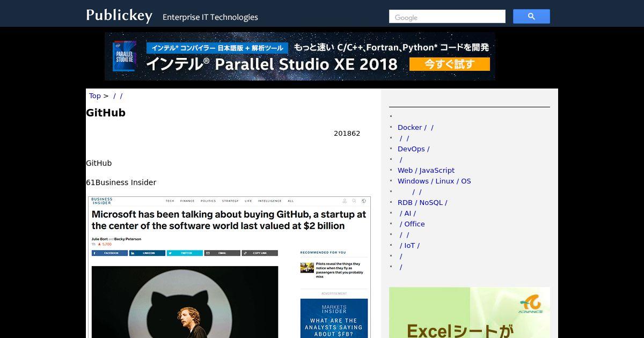Click the Twitter share button in screenshot

[185, 253]
